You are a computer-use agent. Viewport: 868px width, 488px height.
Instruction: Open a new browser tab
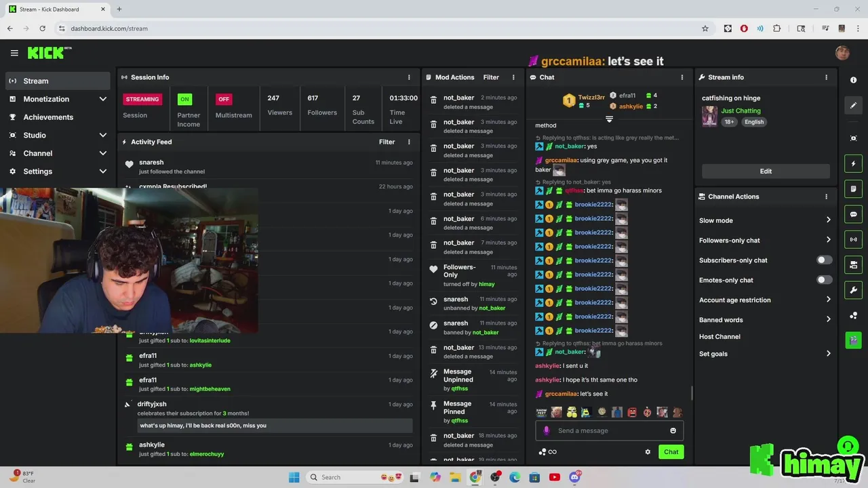pos(119,9)
